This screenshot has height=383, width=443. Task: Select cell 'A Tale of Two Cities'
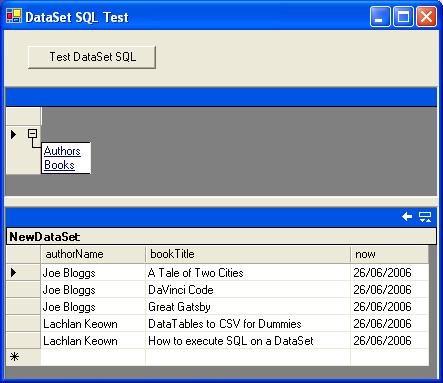coord(248,273)
